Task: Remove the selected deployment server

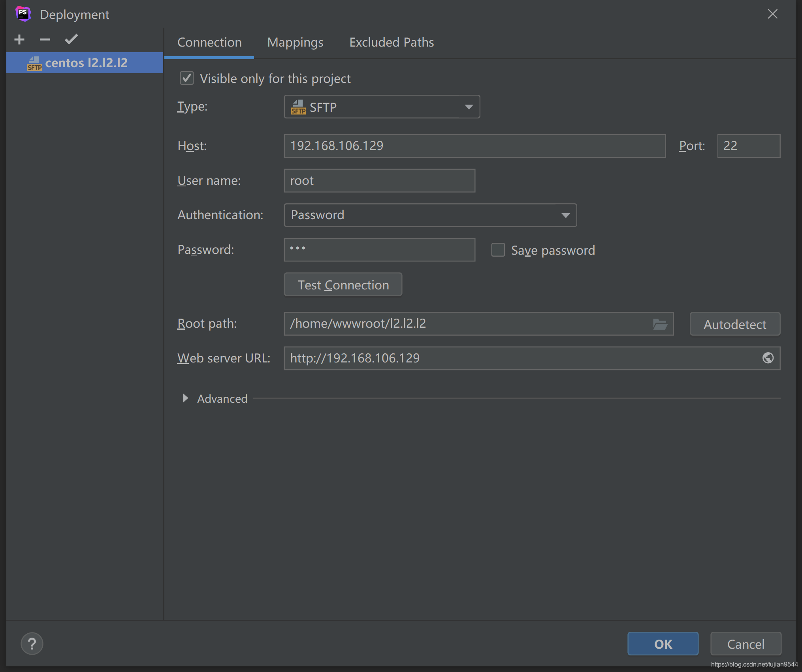Action: point(45,39)
